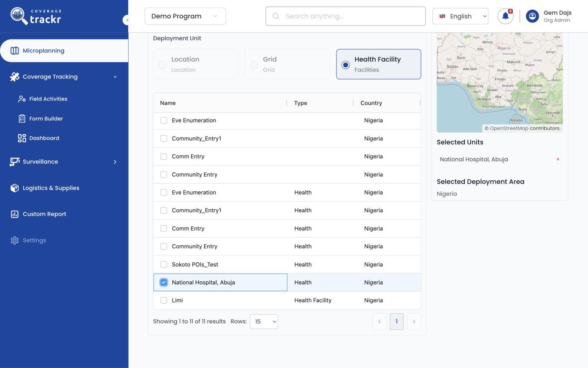Click the user profile avatar icon
Viewport: 588px width, 368px height.
(532, 16)
